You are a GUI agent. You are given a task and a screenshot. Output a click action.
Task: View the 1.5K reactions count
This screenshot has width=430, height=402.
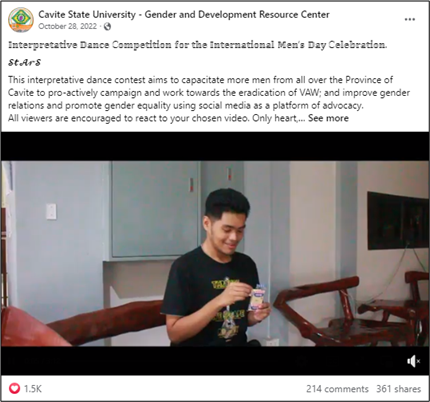33,389
